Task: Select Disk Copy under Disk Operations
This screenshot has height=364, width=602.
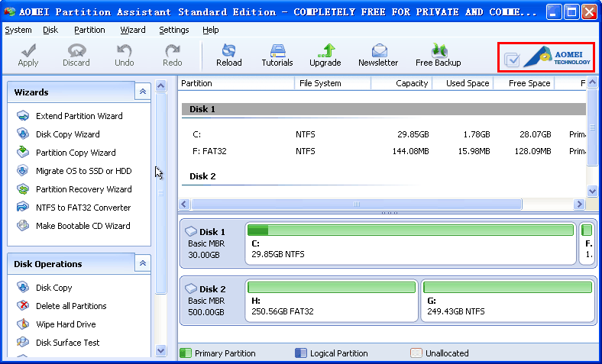Action: (53, 288)
